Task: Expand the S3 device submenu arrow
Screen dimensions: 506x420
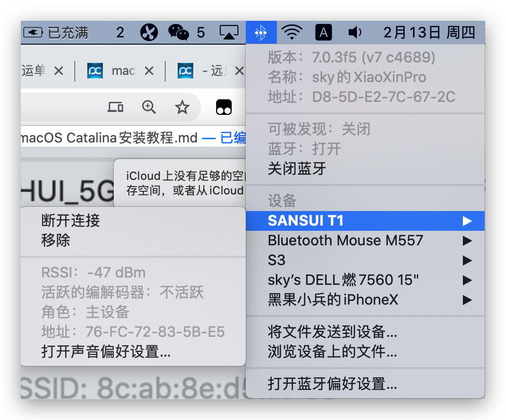Action: click(467, 260)
